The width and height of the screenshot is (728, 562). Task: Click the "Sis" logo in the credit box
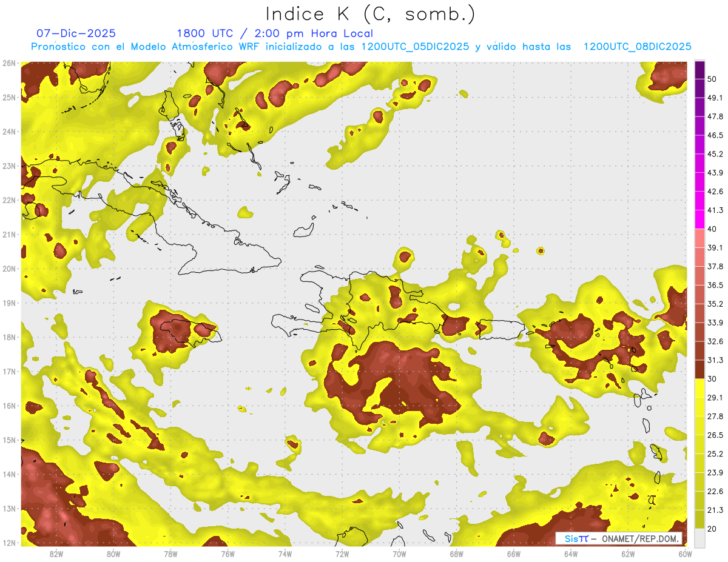[x=571, y=538]
